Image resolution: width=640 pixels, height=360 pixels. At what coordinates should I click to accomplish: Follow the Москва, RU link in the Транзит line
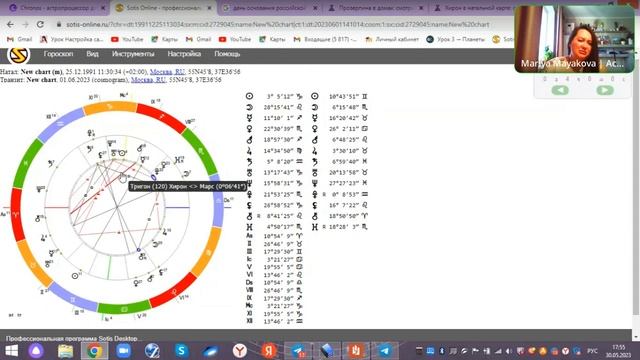[x=148, y=80]
